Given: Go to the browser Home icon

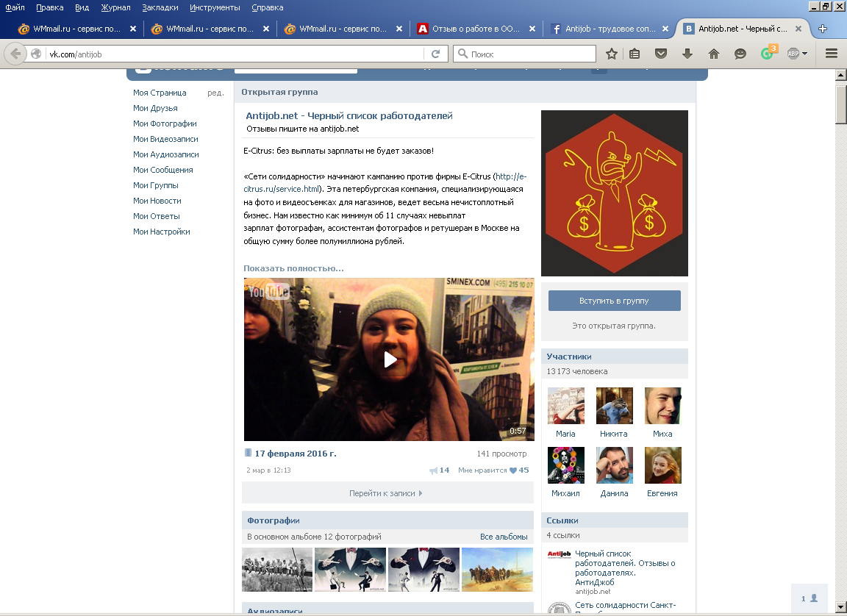Looking at the screenshot, I should coord(714,54).
